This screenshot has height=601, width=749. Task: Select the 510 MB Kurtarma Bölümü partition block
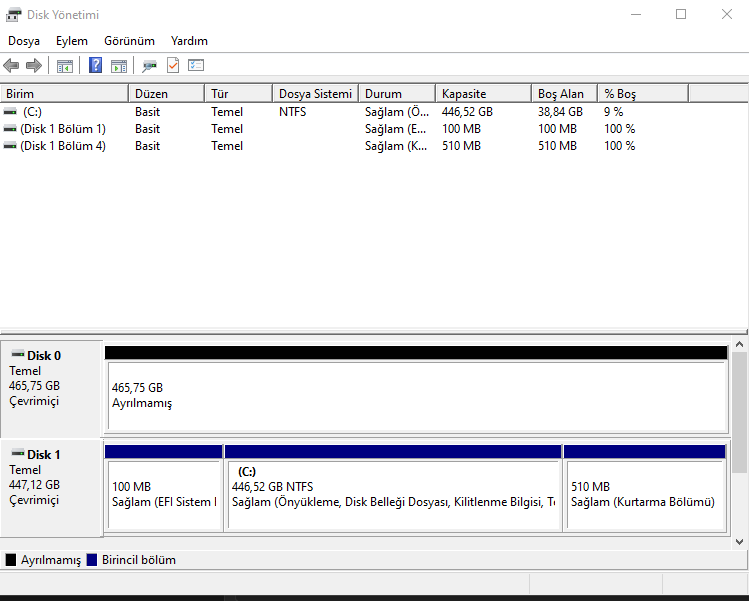click(x=645, y=488)
